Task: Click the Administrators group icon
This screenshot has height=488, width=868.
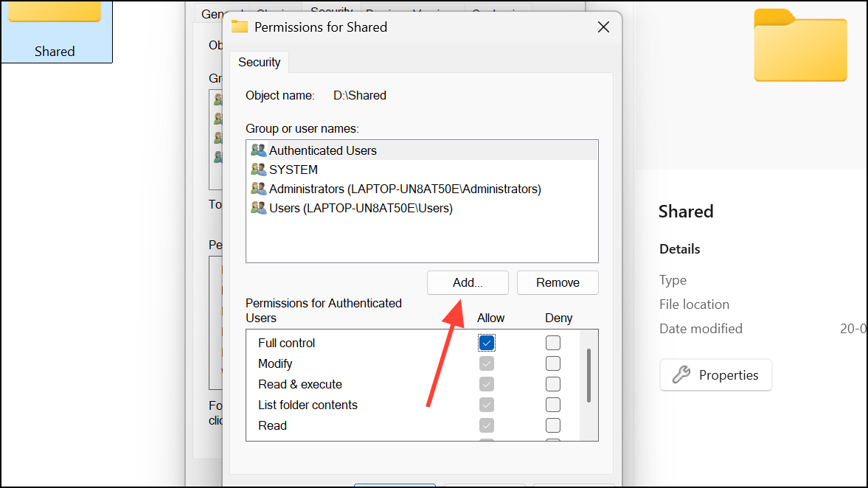Action: click(x=259, y=189)
